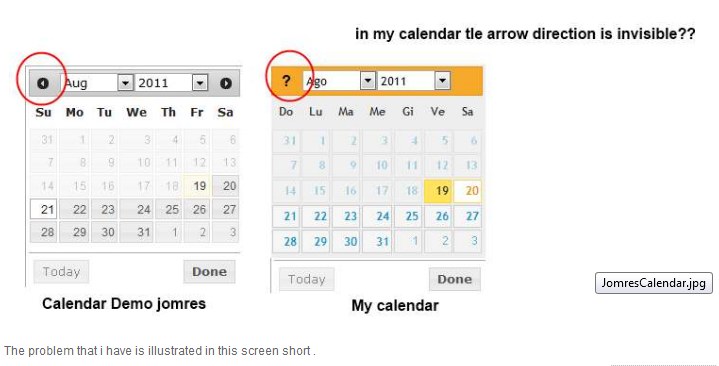Viewport: 719px width, 366px height.
Task: Click next-month arrow in Jomres demo calendar
Action: point(226,83)
